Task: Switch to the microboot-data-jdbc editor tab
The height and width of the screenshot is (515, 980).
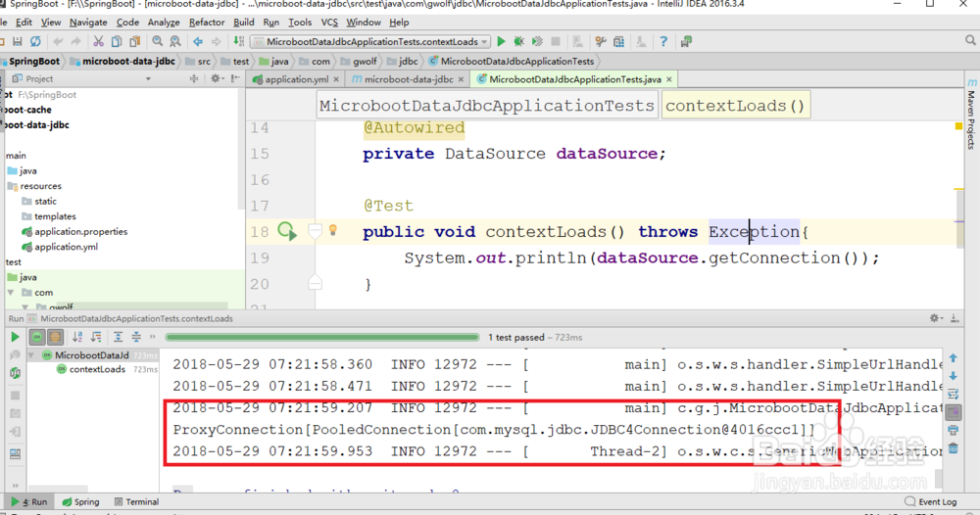Action: [408, 79]
